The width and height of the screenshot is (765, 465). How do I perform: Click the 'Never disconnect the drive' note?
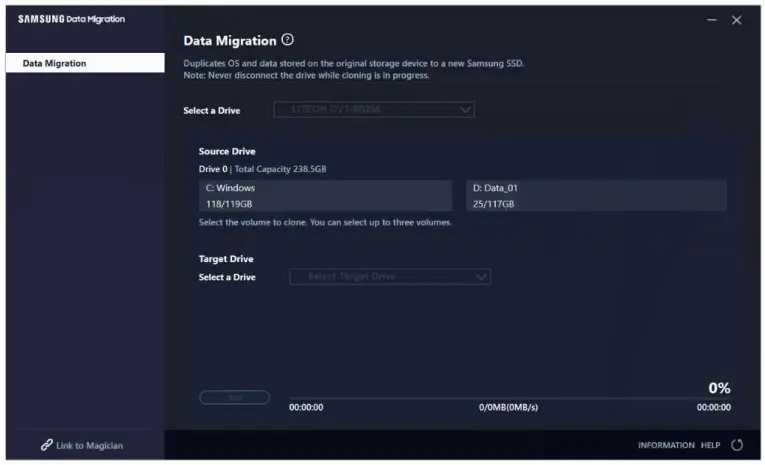[x=306, y=75]
